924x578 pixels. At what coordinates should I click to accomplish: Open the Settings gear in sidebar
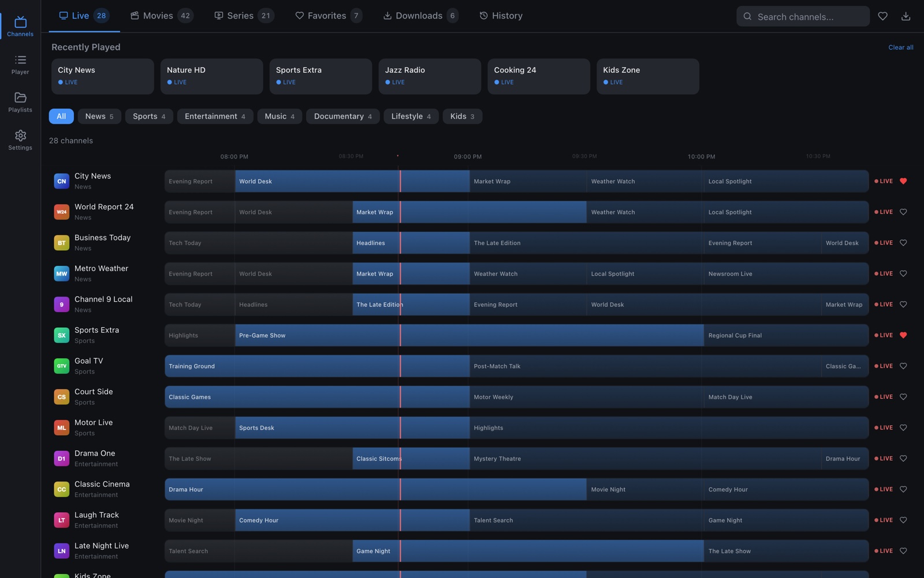[x=20, y=135]
